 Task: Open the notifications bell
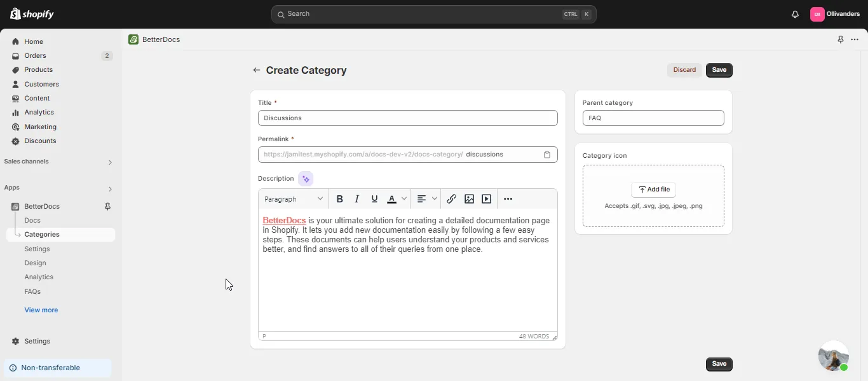(x=795, y=14)
